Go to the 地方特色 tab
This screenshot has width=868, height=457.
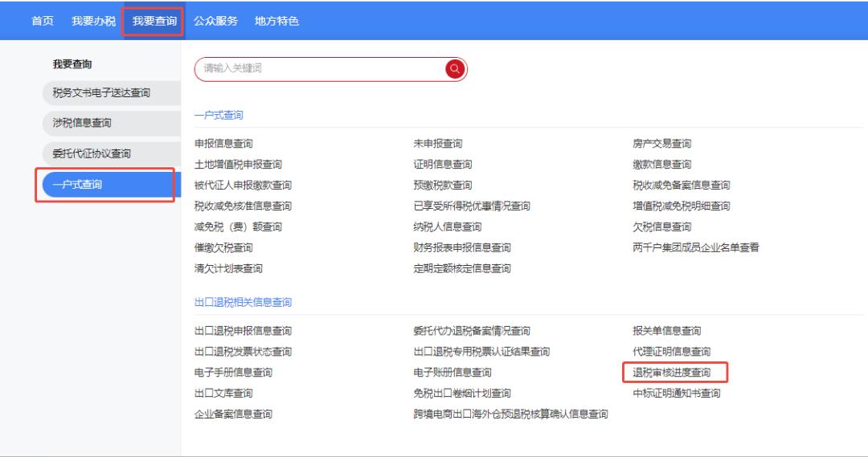pos(276,20)
